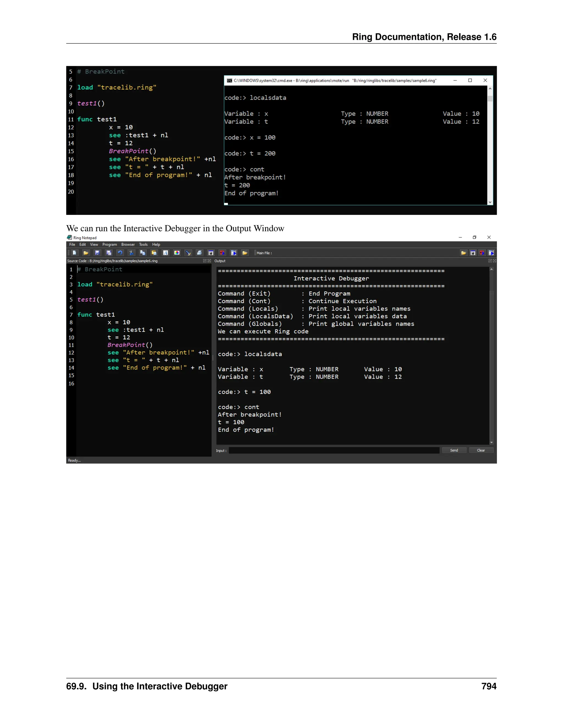Viewport: 563px width, 728px height.
Task: Maximize the cmd.exe console window
Action: coord(470,80)
